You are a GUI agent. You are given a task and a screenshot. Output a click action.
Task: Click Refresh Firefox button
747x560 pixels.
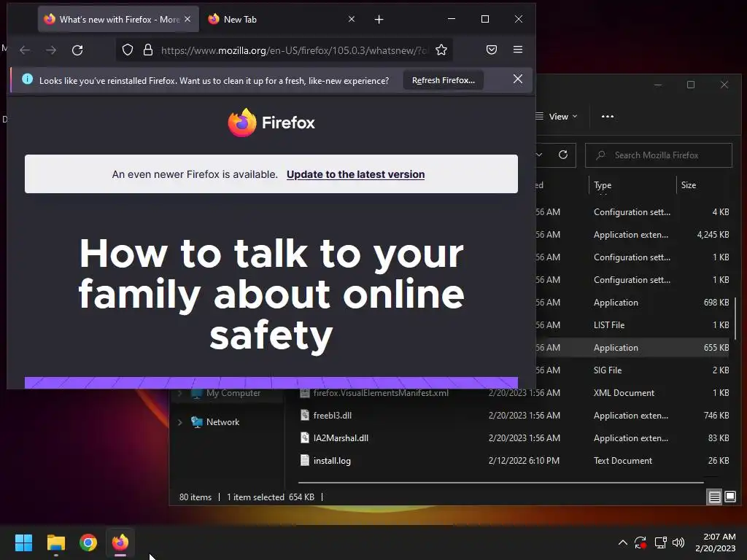[x=443, y=80]
